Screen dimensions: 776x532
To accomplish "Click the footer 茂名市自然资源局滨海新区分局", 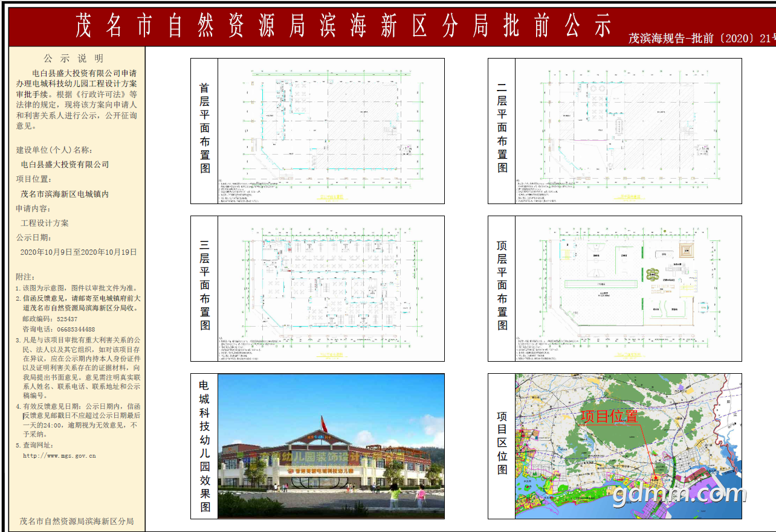I will point(77,521).
